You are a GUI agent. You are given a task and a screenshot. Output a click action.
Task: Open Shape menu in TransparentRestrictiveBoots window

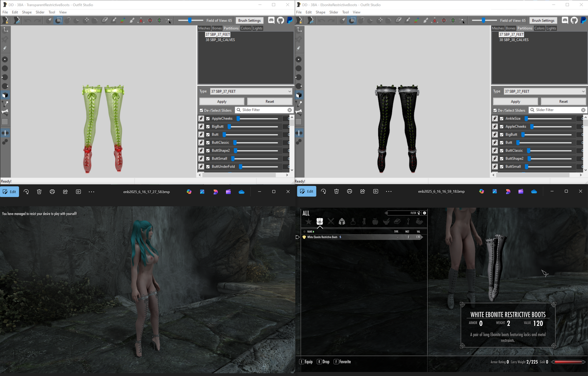(27, 12)
